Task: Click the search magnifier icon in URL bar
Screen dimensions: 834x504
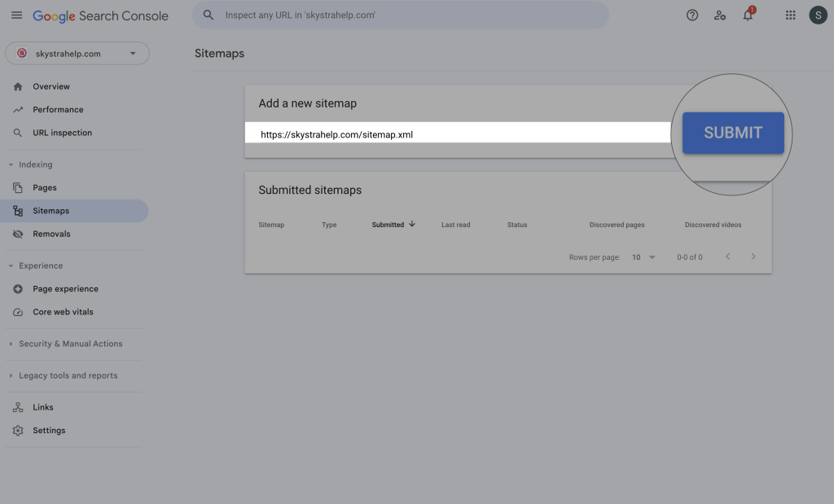Action: point(209,15)
